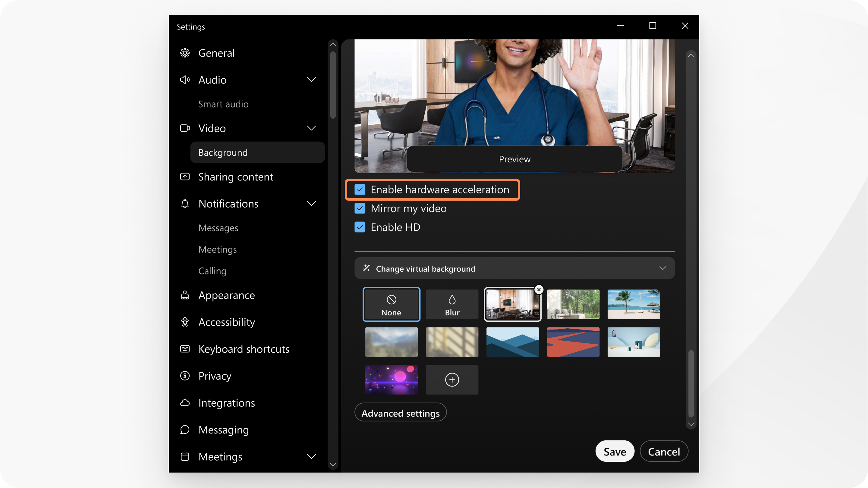Click the Advanced settings button

(400, 412)
